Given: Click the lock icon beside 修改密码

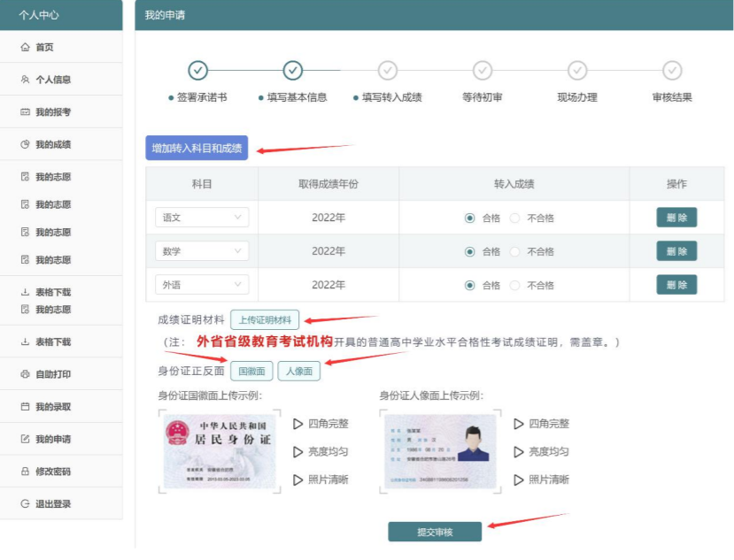Looking at the screenshot, I should pyautogui.click(x=25, y=472).
